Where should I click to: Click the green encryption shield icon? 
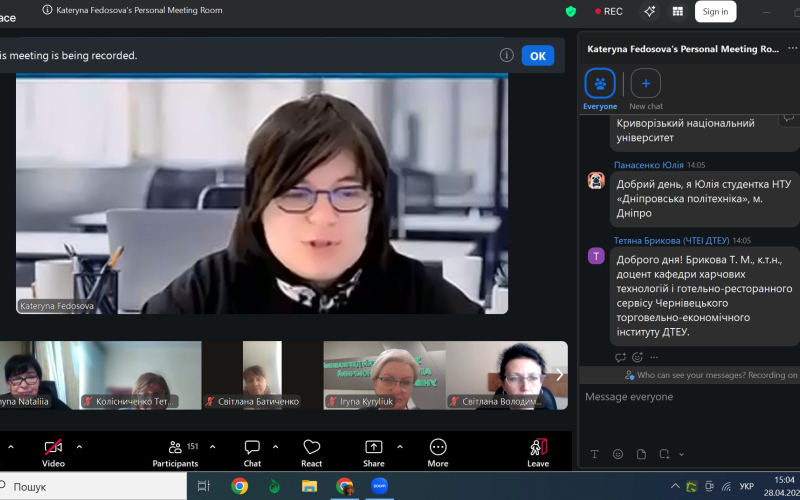(571, 12)
